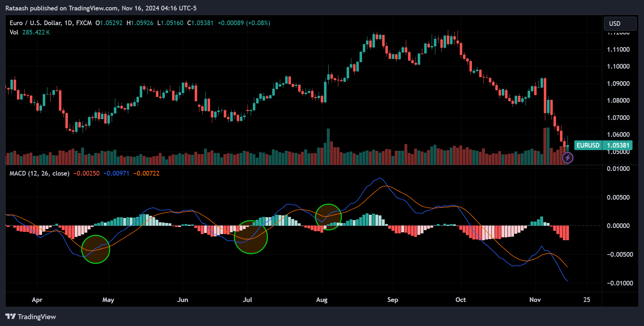Toggle the +0.08% change display

coord(258,23)
